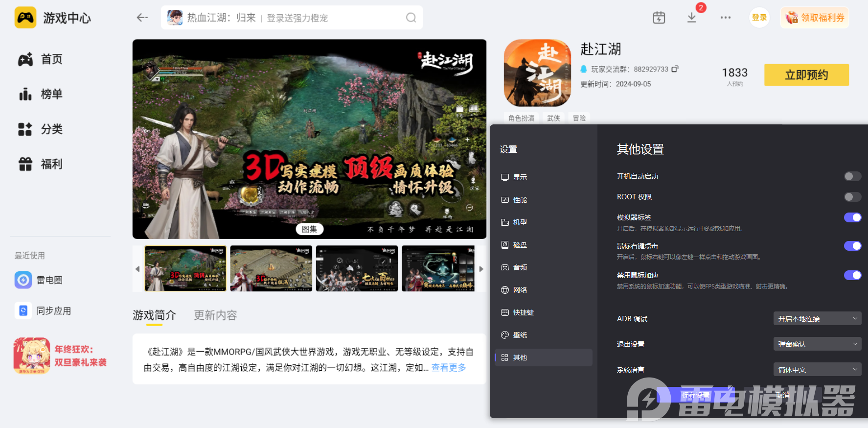Image resolution: width=868 pixels, height=428 pixels.
Task: Click the 武侠 tag
Action: point(553,118)
